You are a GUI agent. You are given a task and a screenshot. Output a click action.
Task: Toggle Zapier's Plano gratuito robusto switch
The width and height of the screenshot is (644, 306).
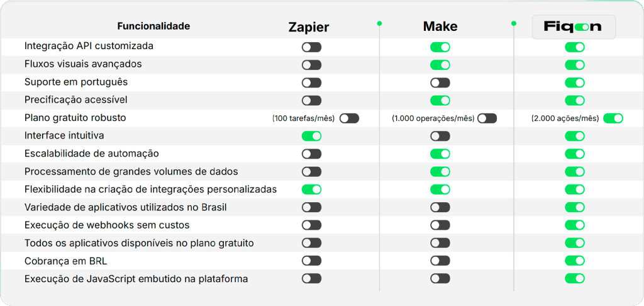pos(349,118)
